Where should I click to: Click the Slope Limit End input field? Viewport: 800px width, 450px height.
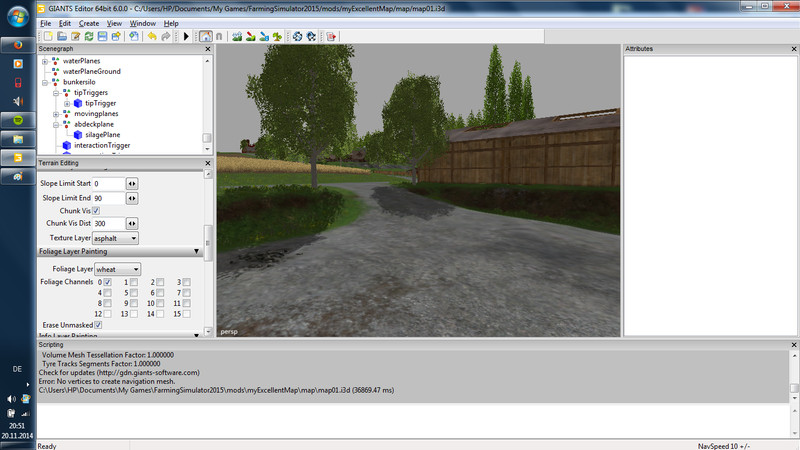click(x=108, y=198)
